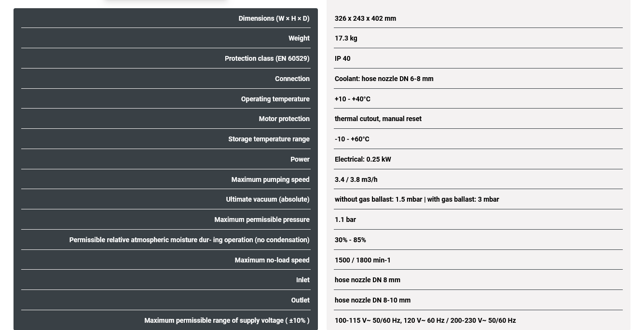Select the Weight label
Image resolution: width=644 pixels, height=330 pixels.
tap(299, 38)
